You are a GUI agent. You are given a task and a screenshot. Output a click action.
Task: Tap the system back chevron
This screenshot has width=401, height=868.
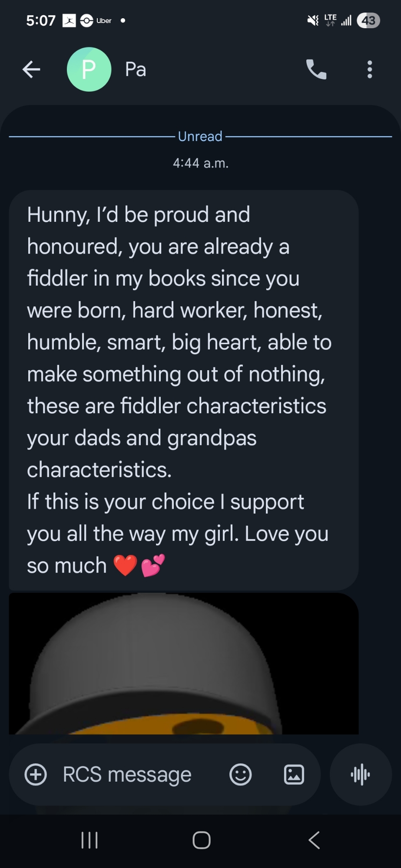(x=314, y=840)
